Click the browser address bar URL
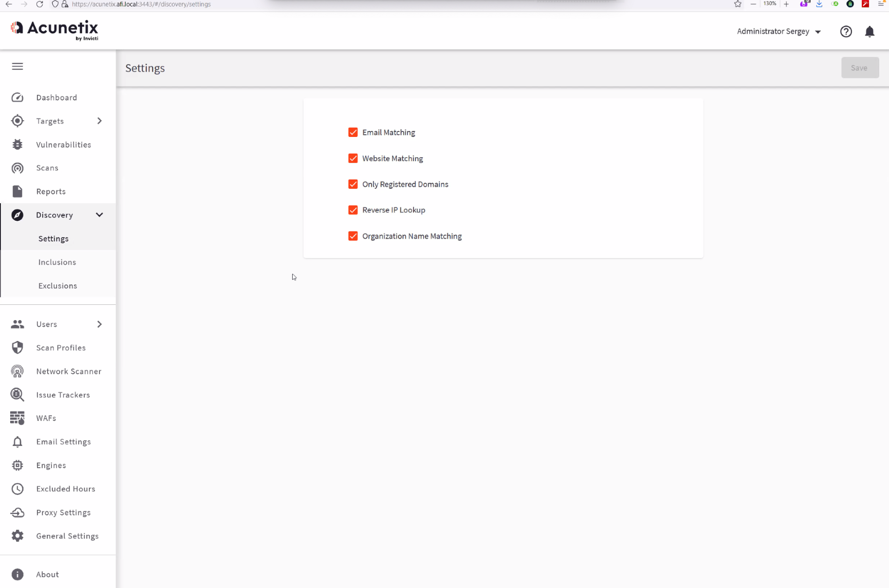Image resolution: width=889 pixels, height=588 pixels. tap(141, 4)
